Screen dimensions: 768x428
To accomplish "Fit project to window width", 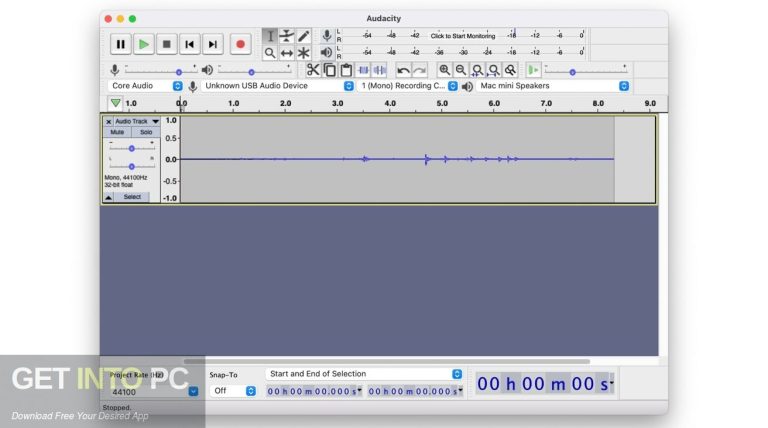I will pos(494,70).
